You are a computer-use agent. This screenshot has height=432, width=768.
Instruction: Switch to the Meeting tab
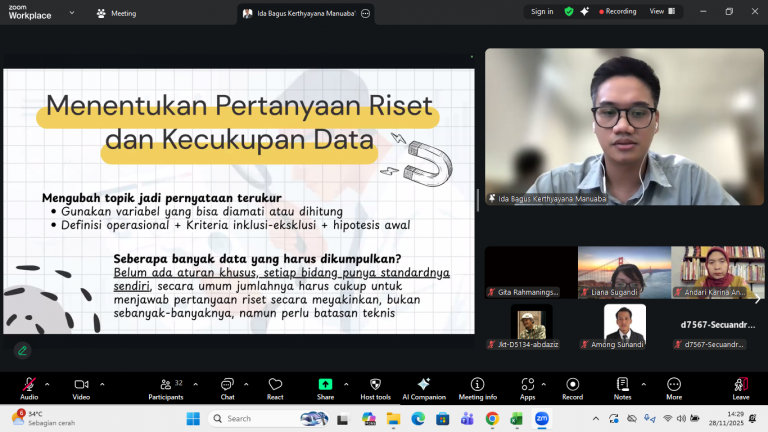(117, 13)
